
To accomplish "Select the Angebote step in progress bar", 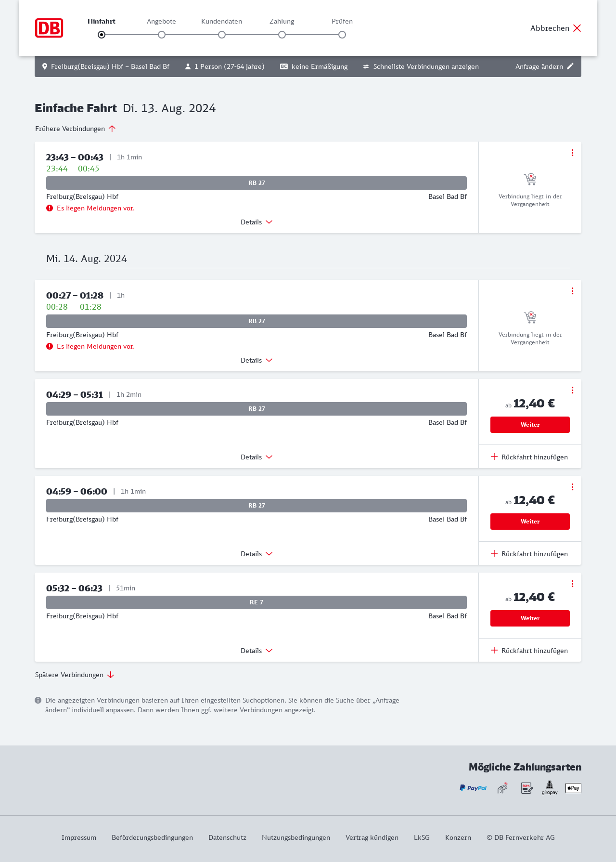I will (x=162, y=35).
